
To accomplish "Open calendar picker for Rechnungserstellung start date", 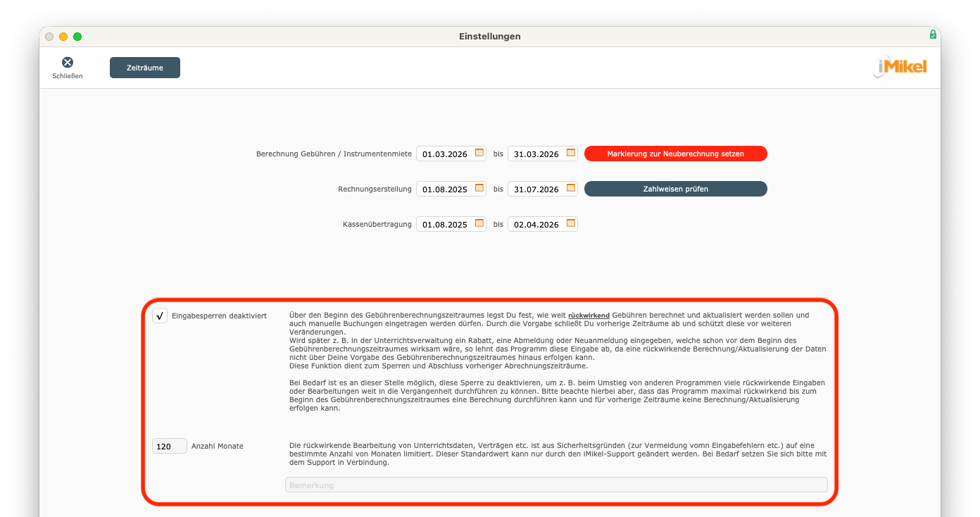I will (x=479, y=188).
